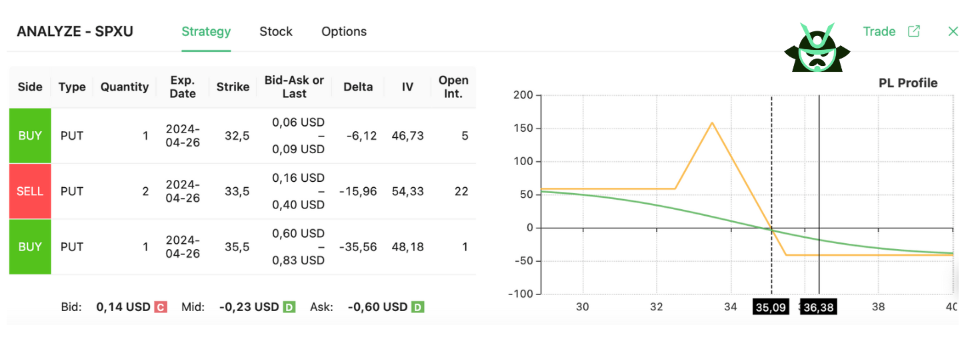Switch to the Strategy tab
This screenshot has width=980, height=341.
pyautogui.click(x=206, y=31)
